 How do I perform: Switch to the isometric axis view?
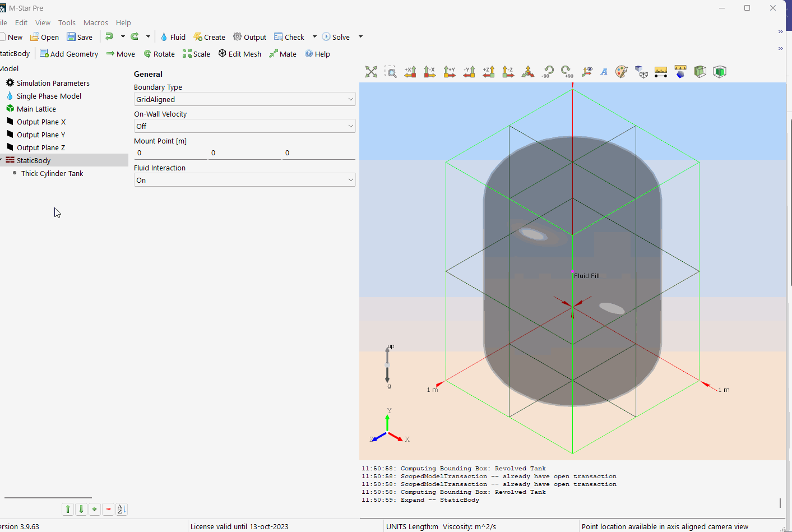528,72
